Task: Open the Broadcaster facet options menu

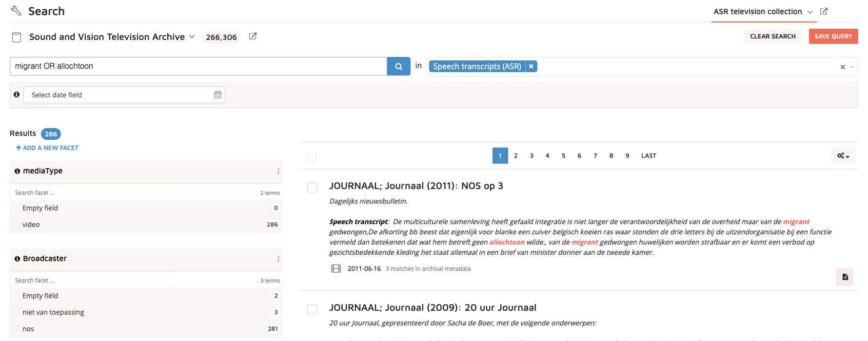Action: 278,259
